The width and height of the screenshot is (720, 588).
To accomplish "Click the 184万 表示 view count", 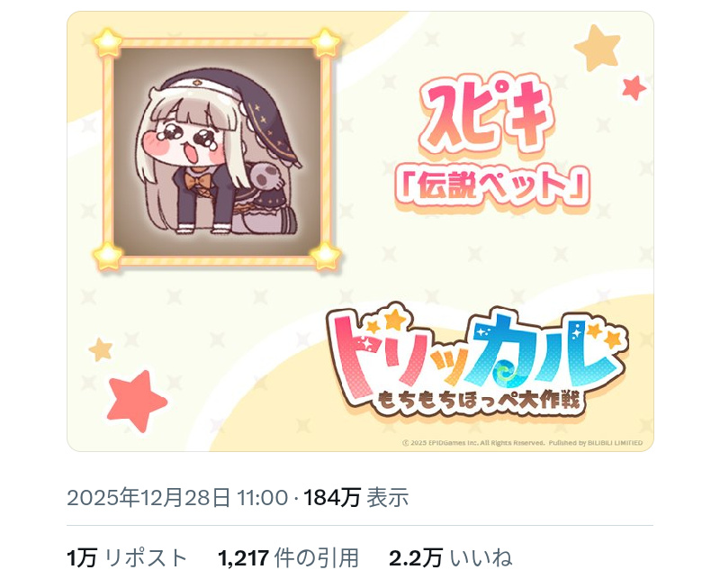I will click(355, 497).
